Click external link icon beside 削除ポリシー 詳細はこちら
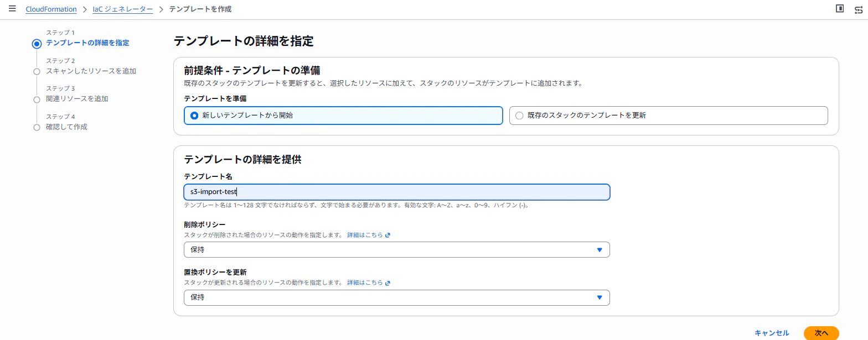Screen dimensions: 868x340 click(x=387, y=235)
